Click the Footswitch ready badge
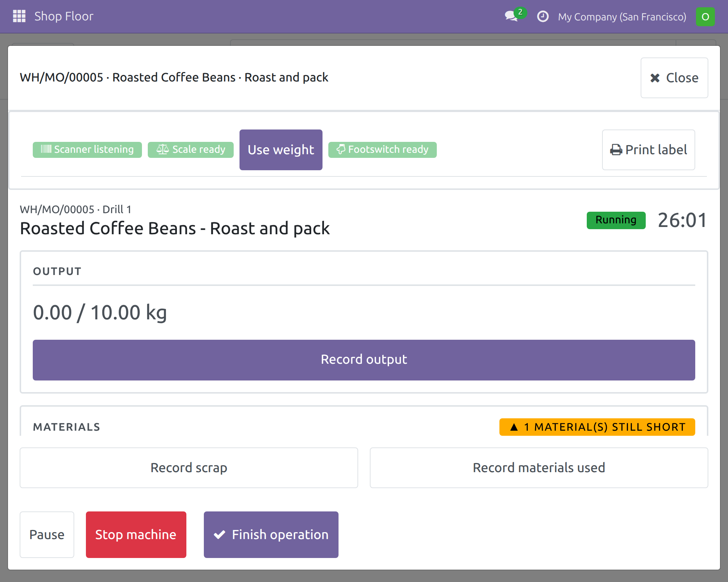 (383, 150)
